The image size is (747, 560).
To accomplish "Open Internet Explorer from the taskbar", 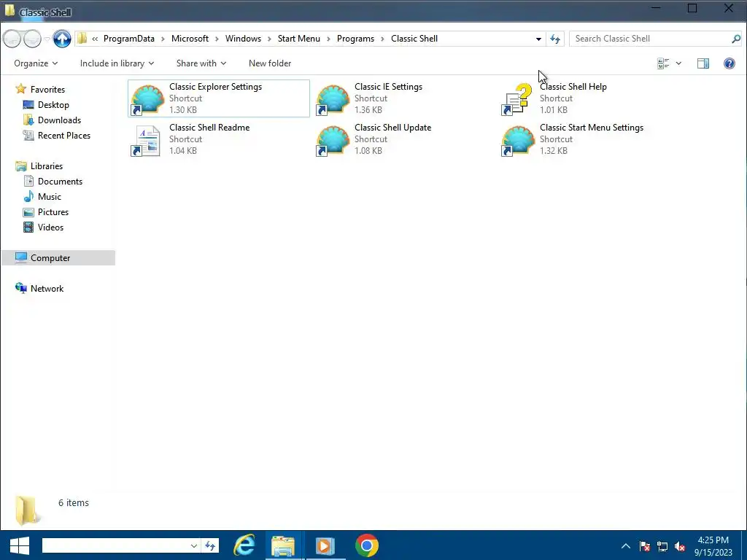I will [244, 545].
